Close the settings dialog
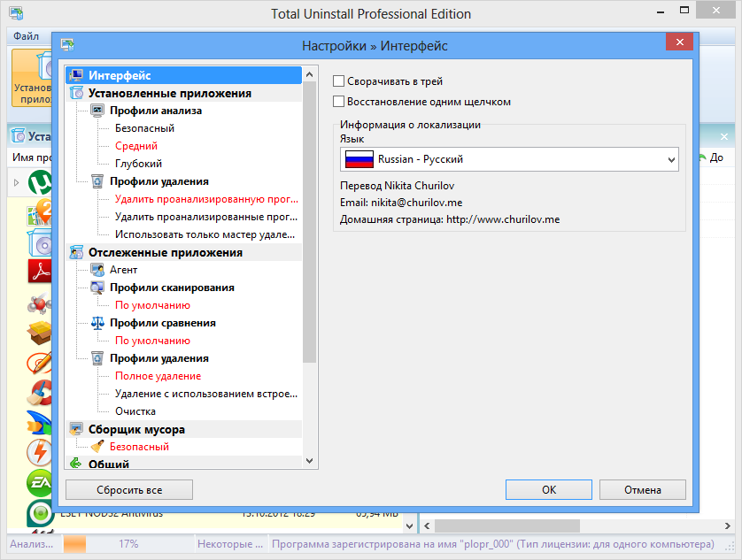 coord(679,42)
